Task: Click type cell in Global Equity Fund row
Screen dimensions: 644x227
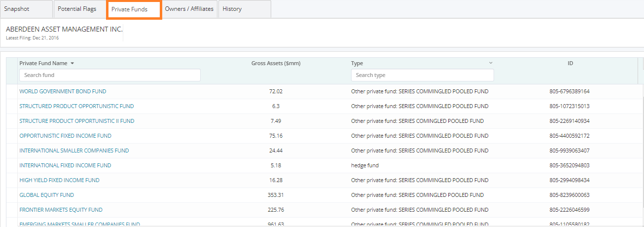Action: [x=417, y=195]
